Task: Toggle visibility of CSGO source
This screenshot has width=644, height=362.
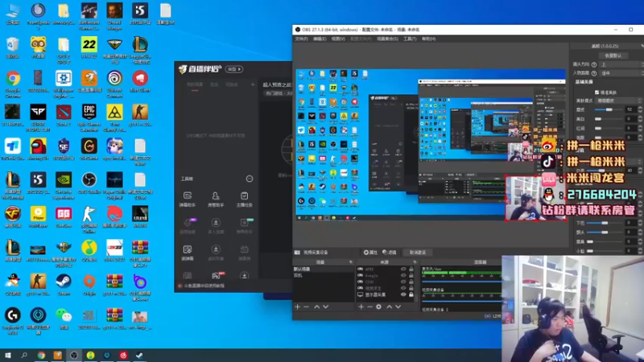Action: click(403, 282)
